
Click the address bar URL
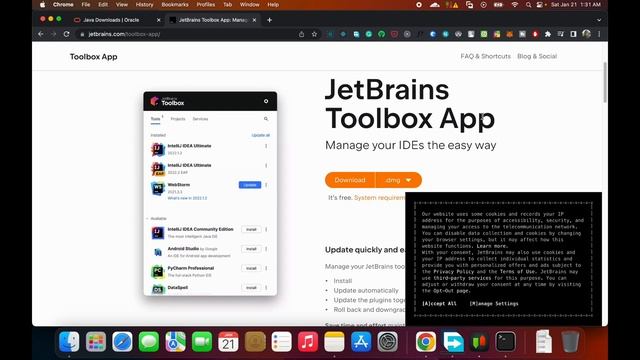[x=124, y=34]
